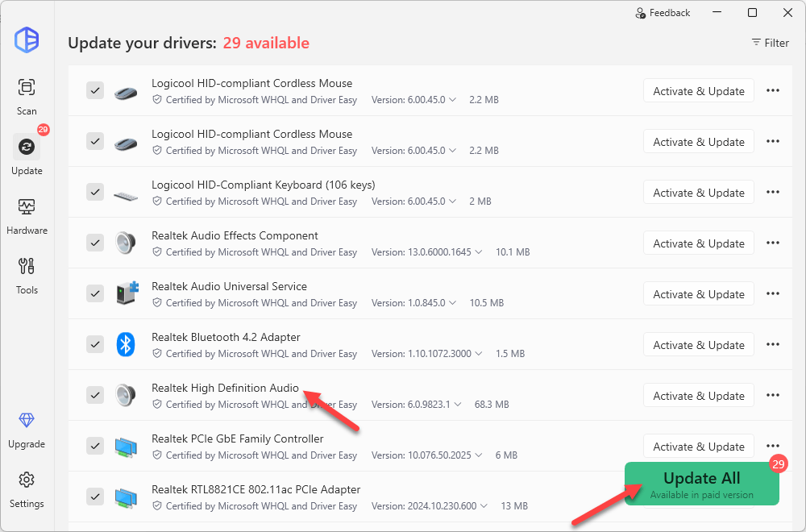Open the Hardware section in sidebar
This screenshot has width=806, height=532.
tap(27, 215)
